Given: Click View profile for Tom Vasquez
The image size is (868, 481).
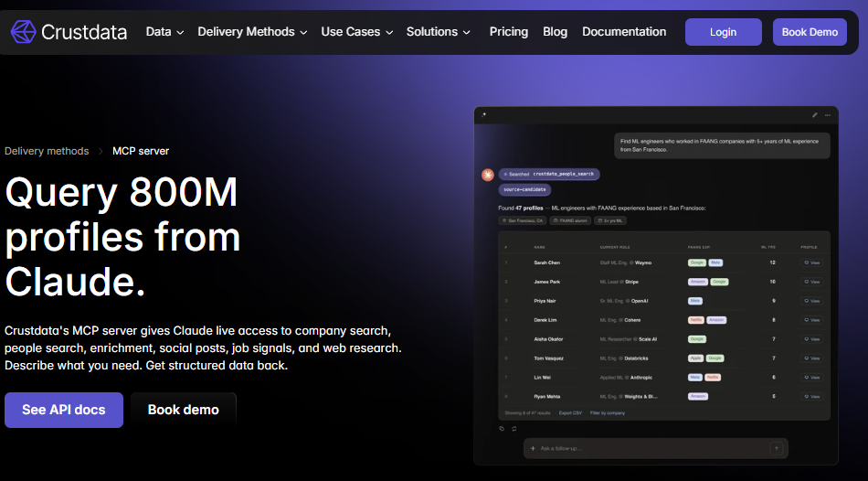Looking at the screenshot, I should point(811,358).
